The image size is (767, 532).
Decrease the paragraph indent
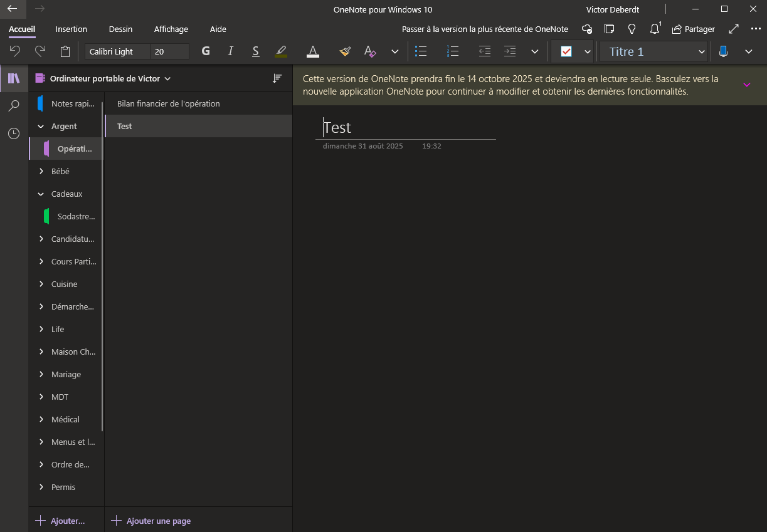pyautogui.click(x=484, y=51)
